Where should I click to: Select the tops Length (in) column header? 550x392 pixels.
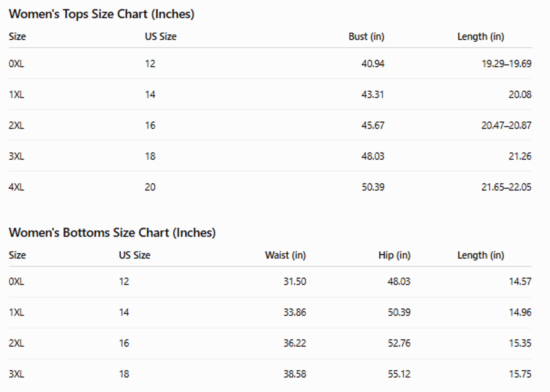pyautogui.click(x=481, y=37)
